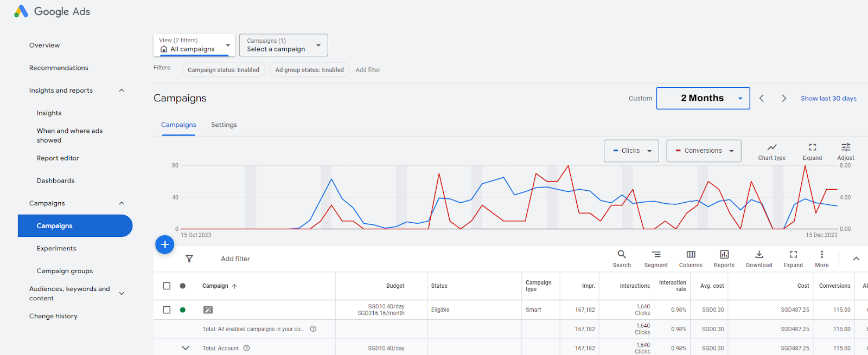
Task: Click the Smart campaign image icon
Action: pyautogui.click(x=208, y=310)
